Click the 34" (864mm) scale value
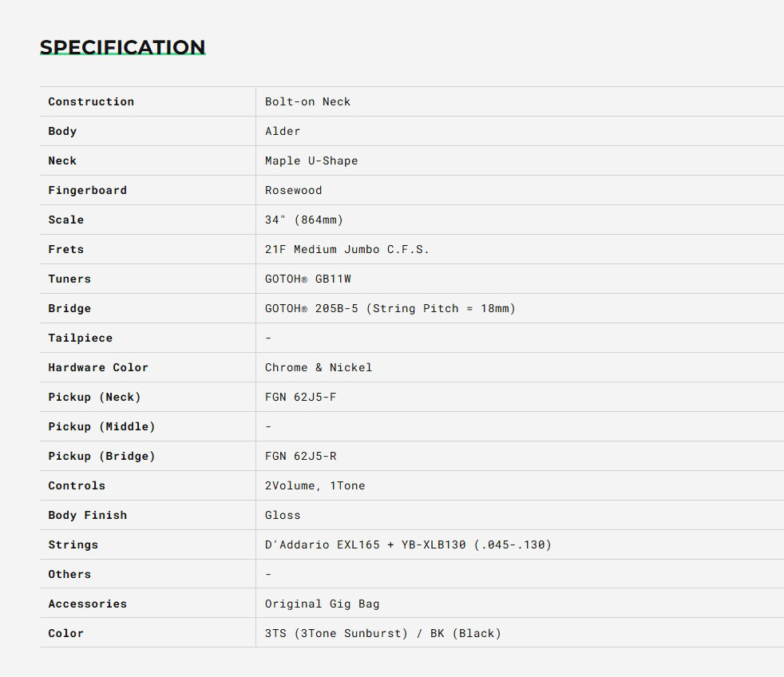Screen dimensions: 784x677 point(304,220)
